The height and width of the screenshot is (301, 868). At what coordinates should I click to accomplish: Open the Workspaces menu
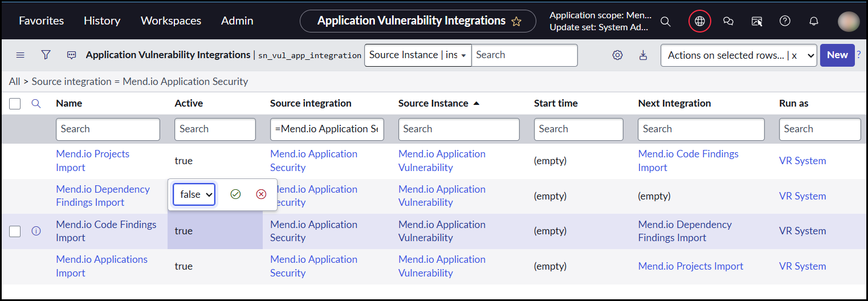click(170, 21)
